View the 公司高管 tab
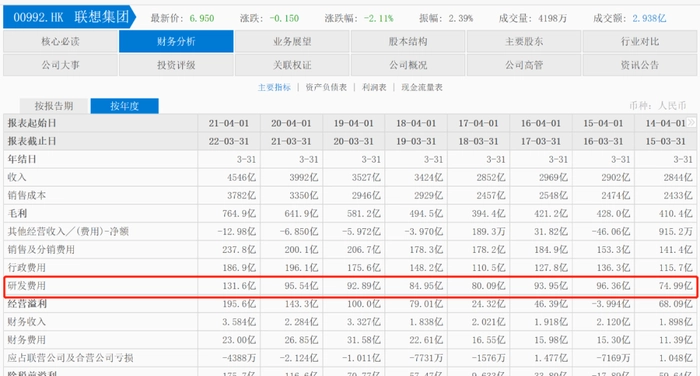Image resolution: width=700 pixels, height=376 pixels. 524,65
